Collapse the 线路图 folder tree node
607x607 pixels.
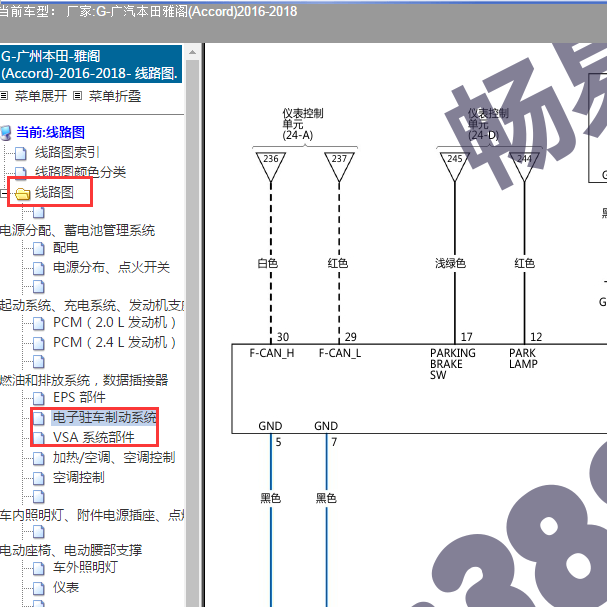tap(3, 193)
